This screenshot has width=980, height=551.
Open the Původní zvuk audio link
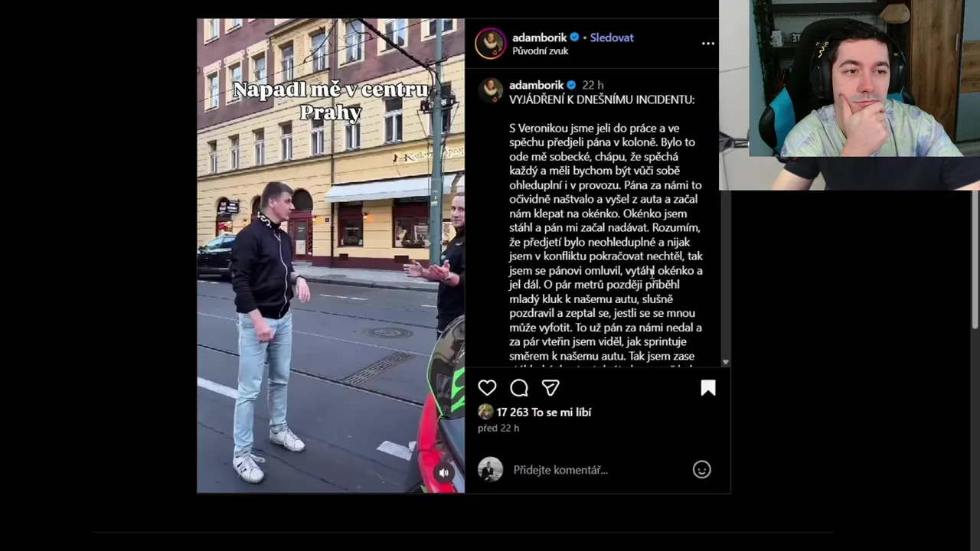(541, 51)
